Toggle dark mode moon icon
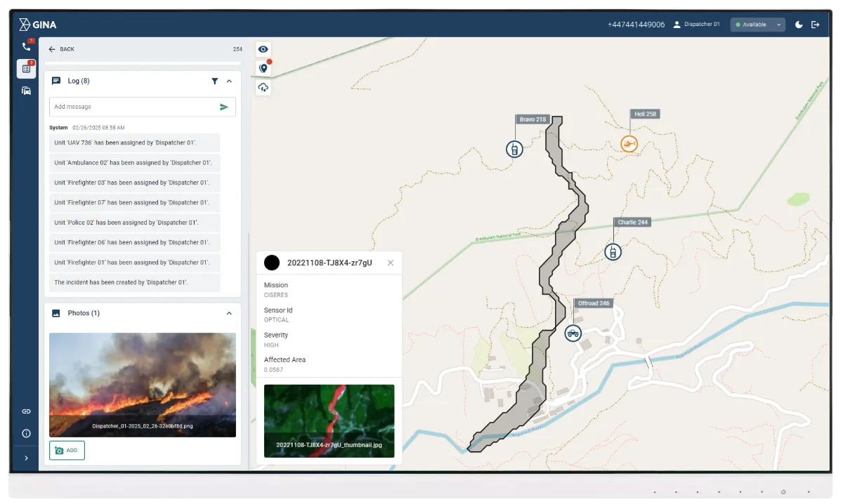The width and height of the screenshot is (843, 504). 799,25
